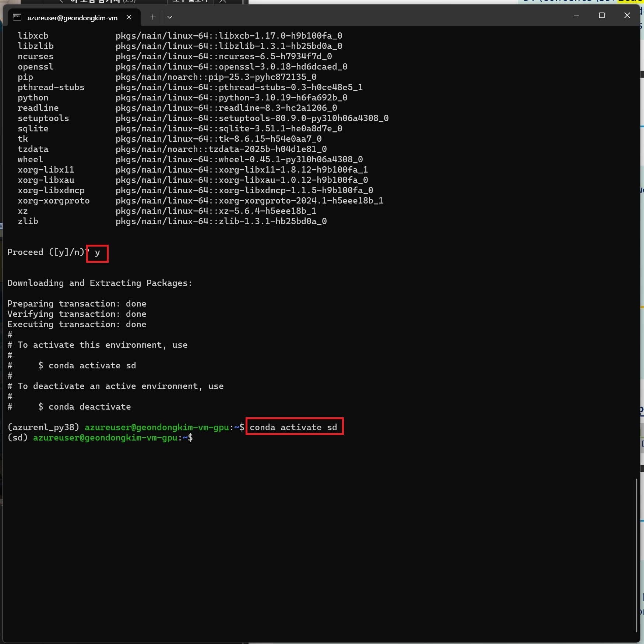644x644 pixels.
Task: Click the '$ conda activate sd' hint line
Action: [x=87, y=365]
